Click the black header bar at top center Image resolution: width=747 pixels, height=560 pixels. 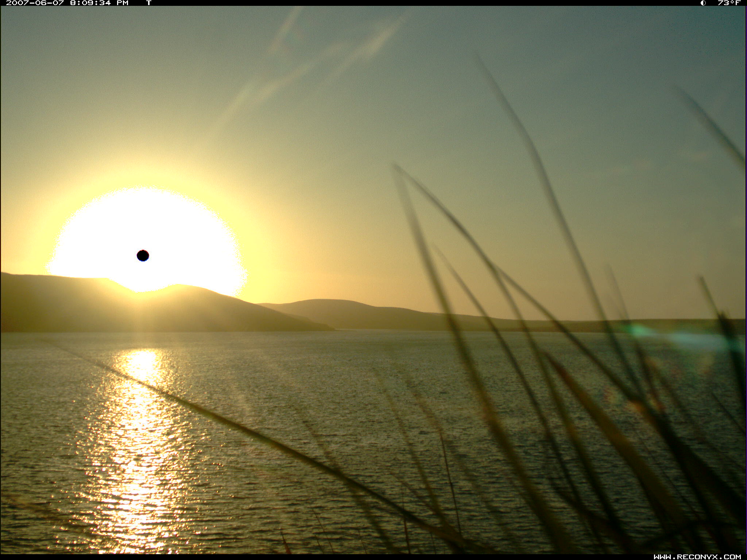[x=373, y=3]
